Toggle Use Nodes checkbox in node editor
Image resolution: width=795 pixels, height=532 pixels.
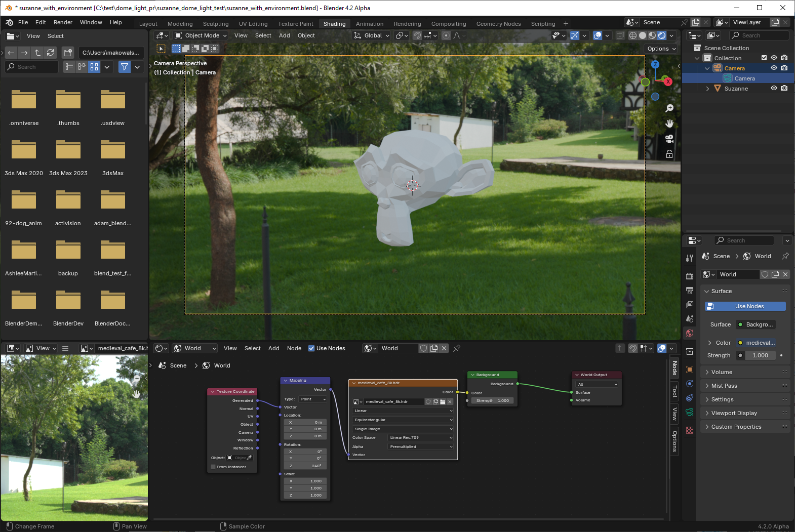tap(311, 348)
